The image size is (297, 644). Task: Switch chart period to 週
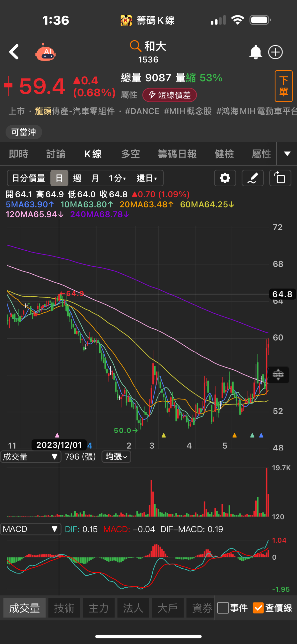[77, 178]
